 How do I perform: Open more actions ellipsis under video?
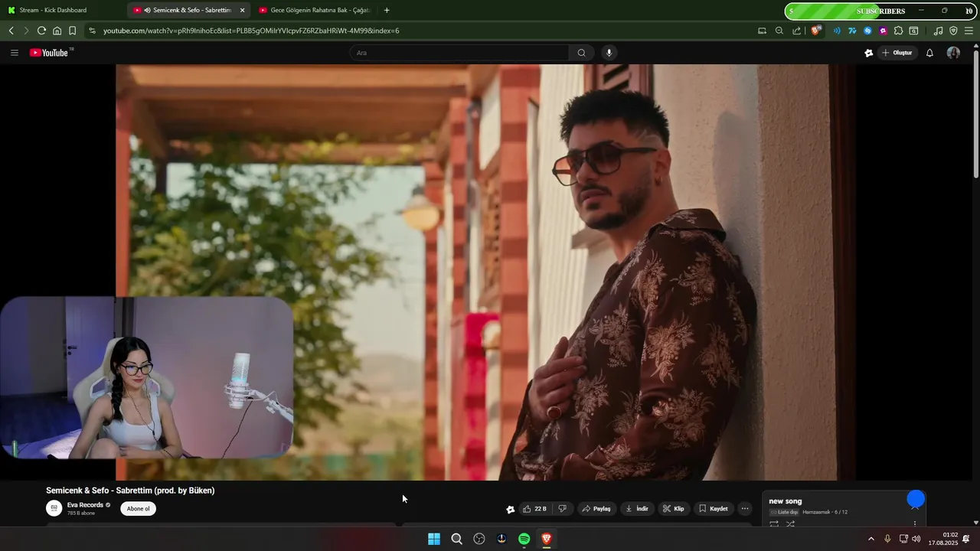(x=744, y=509)
